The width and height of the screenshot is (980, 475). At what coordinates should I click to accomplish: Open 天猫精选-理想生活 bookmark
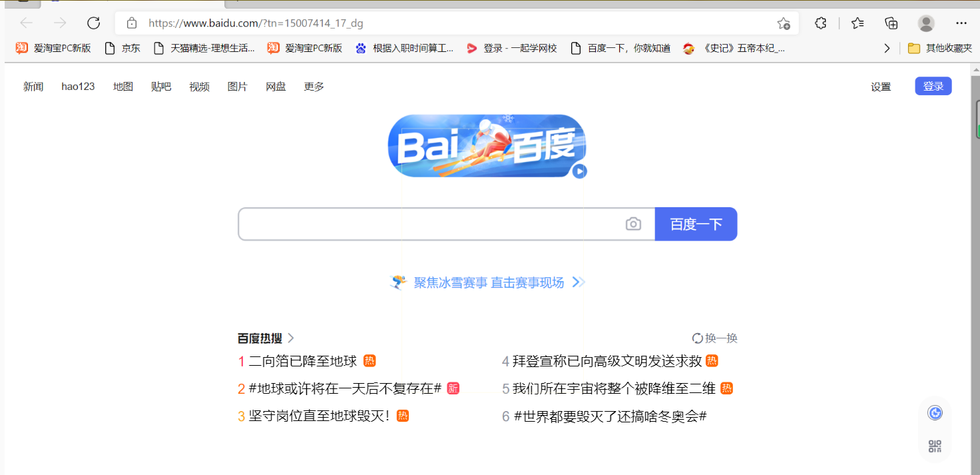click(x=204, y=48)
